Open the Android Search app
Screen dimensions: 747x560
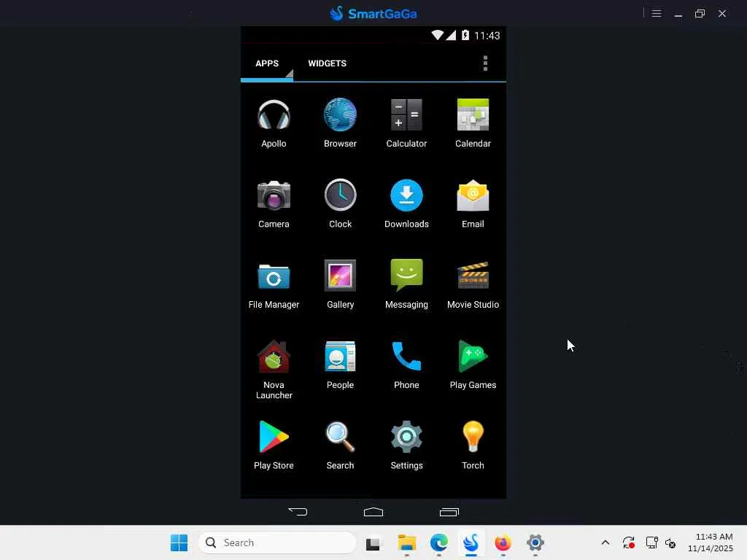pos(340,446)
